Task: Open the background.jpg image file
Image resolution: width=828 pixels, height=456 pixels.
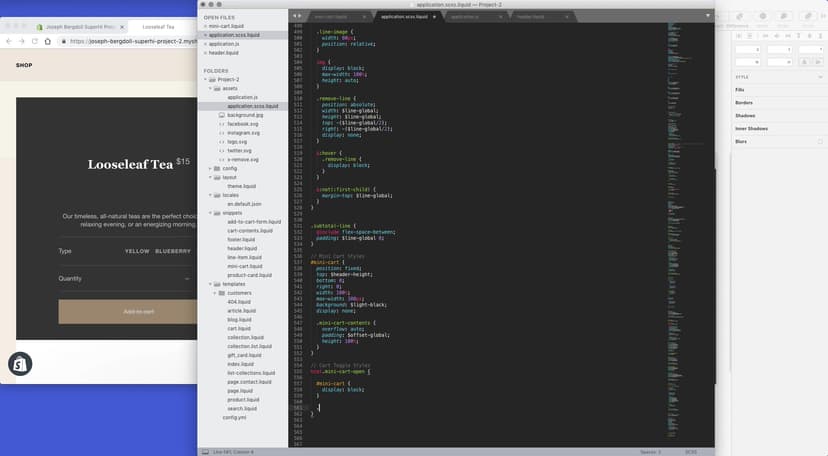Action: pos(244,115)
